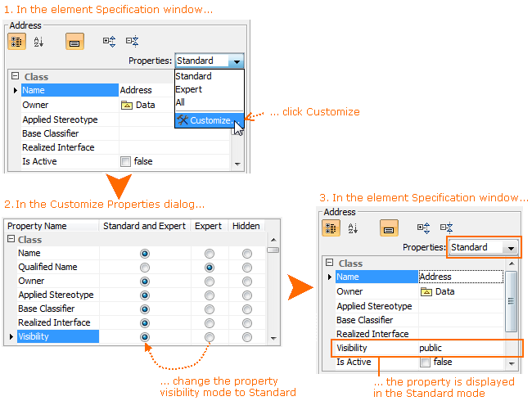Toggle description area icon in step 3 window
The width and height of the screenshot is (532, 401).
coord(389,228)
